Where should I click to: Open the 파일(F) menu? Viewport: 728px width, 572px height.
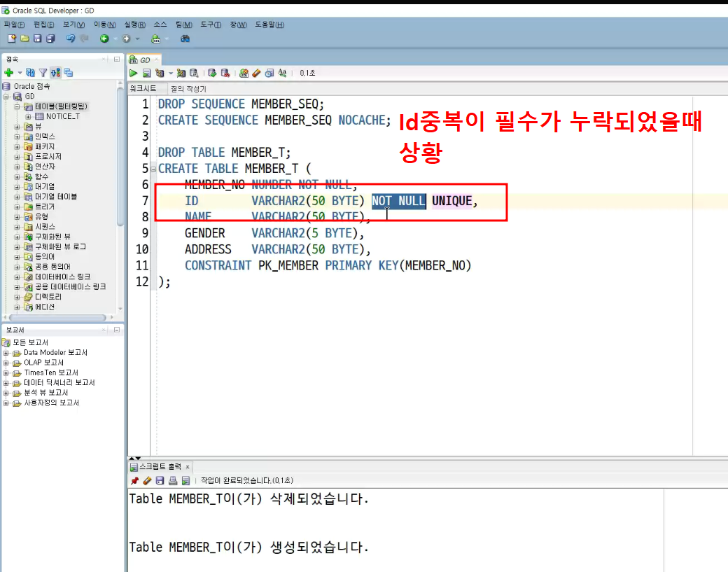[x=14, y=25]
